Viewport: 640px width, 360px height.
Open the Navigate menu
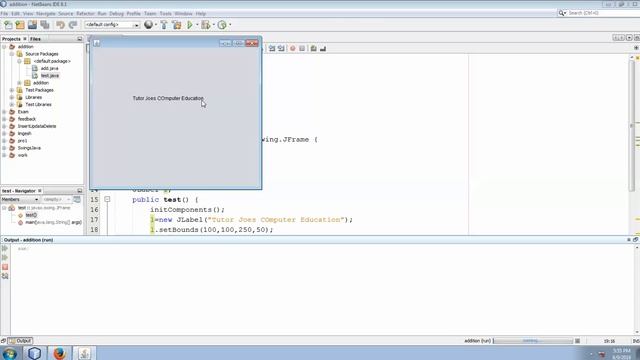(45, 13)
